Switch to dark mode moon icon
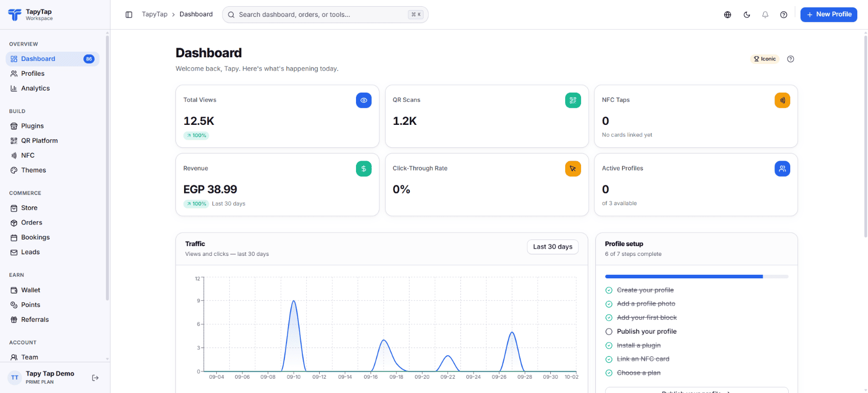 [747, 15]
